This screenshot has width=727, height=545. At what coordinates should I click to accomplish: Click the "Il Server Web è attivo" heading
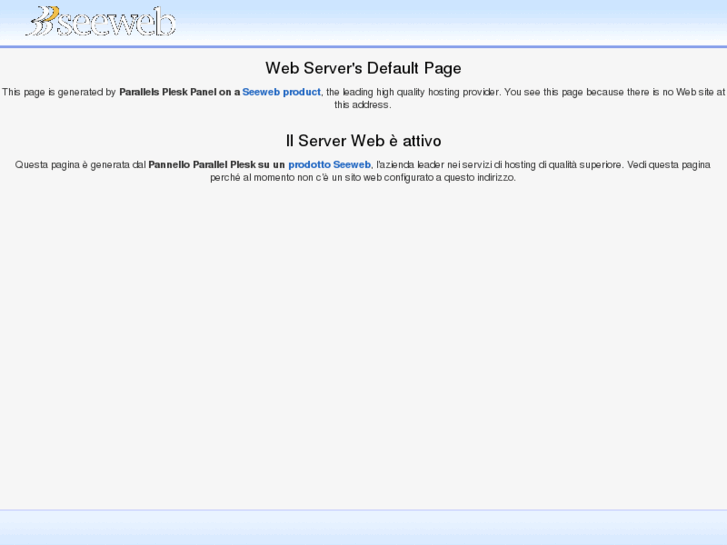tap(364, 141)
